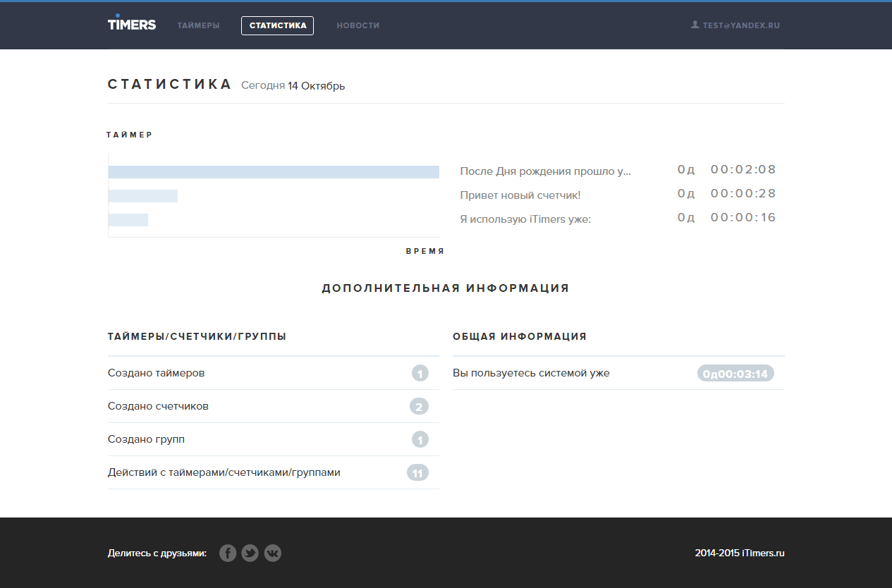Click the shortest chart bar
Viewport: 892px width, 588px height.
(128, 220)
